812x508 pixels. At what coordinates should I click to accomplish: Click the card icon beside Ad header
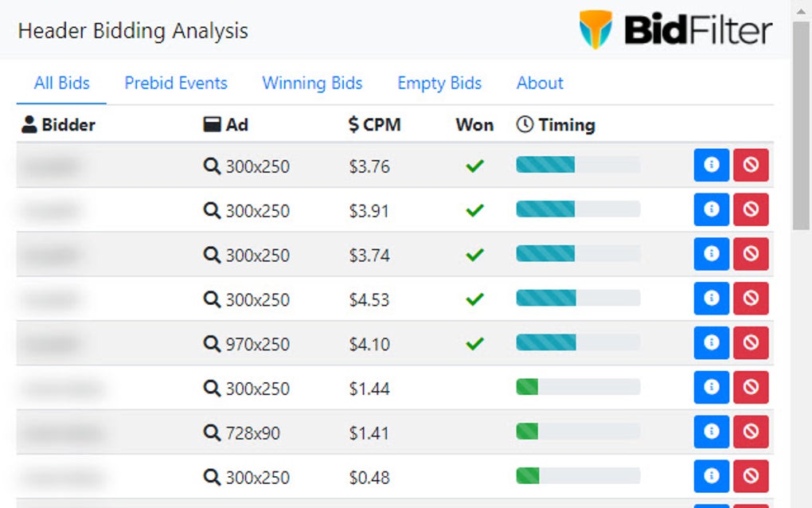212,124
